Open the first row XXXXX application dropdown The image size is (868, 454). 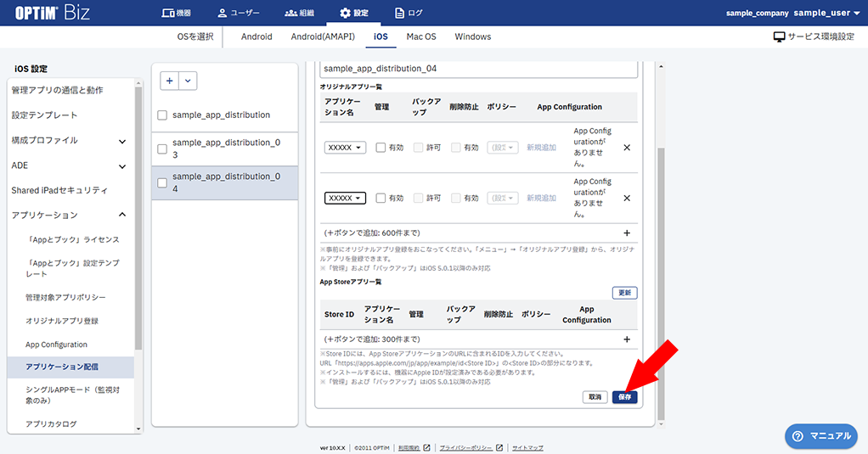[345, 148]
